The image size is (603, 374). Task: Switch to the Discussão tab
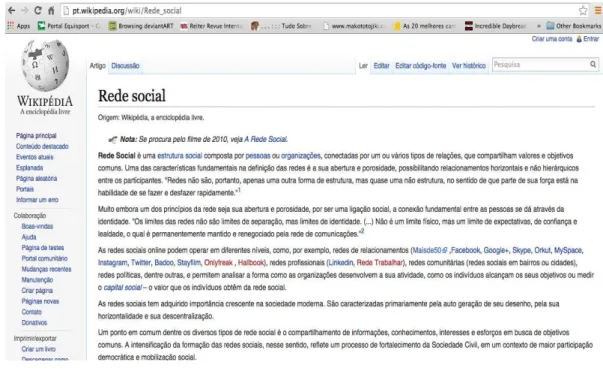click(125, 66)
